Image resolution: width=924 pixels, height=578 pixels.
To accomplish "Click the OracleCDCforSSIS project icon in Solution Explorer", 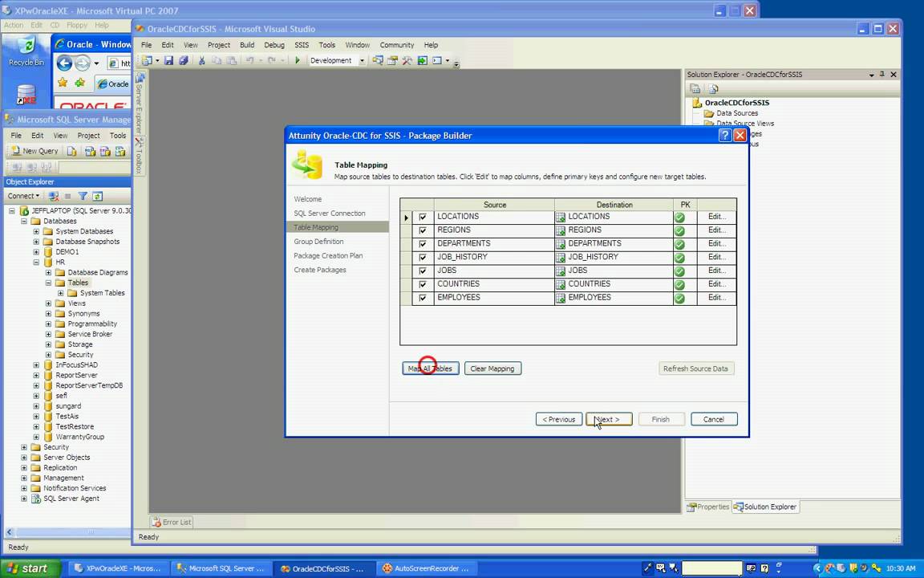I will pyautogui.click(x=697, y=103).
